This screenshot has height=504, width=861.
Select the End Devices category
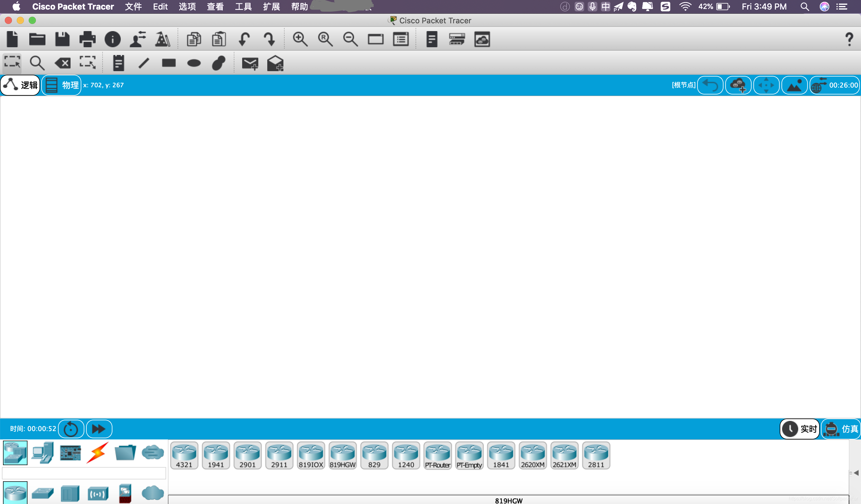pyautogui.click(x=43, y=453)
